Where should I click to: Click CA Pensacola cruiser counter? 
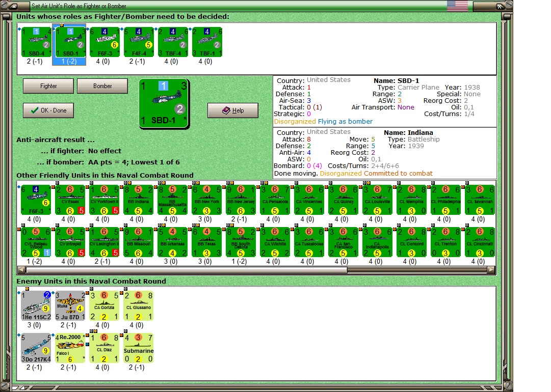(x=275, y=200)
